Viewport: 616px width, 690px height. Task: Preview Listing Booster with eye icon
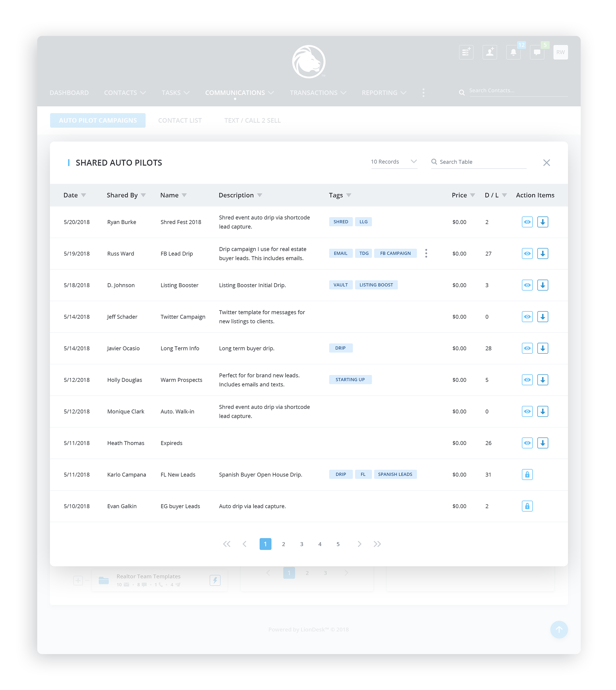[x=527, y=285]
